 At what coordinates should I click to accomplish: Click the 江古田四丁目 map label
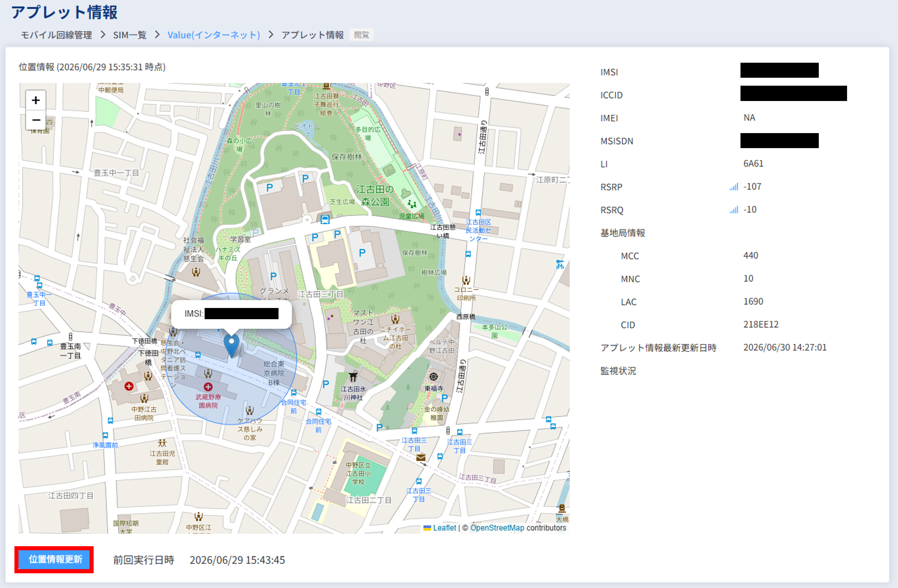tap(71, 496)
